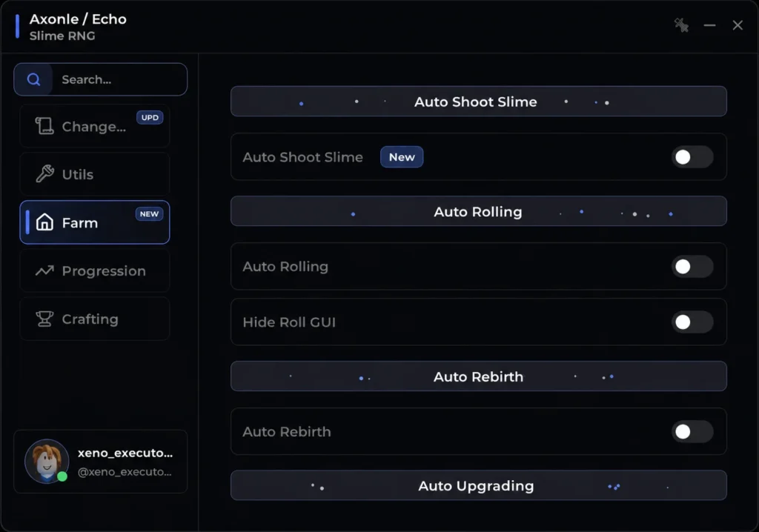Click the Slime RNG subtitle
The image size is (759, 532).
(x=62, y=36)
